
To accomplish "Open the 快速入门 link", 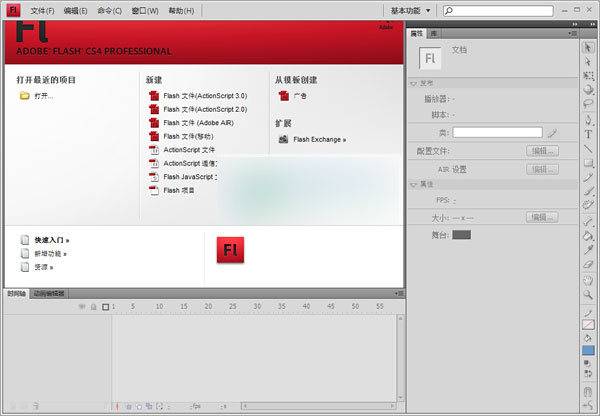I will point(52,240).
